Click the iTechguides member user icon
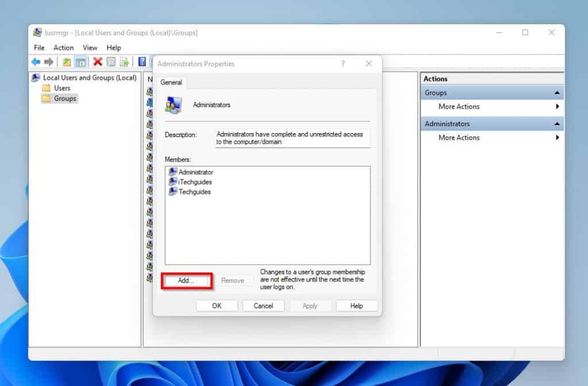Viewport: 588px width, 386px height. [172, 182]
